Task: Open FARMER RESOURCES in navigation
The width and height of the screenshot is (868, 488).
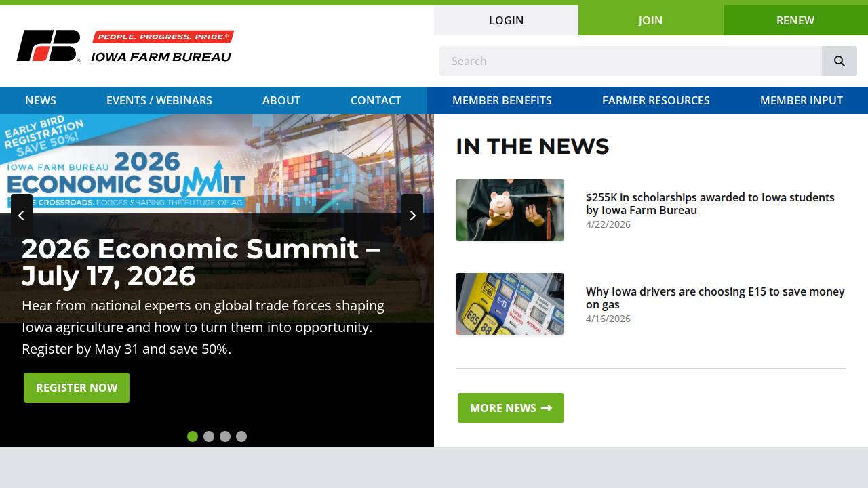Action: pos(656,100)
